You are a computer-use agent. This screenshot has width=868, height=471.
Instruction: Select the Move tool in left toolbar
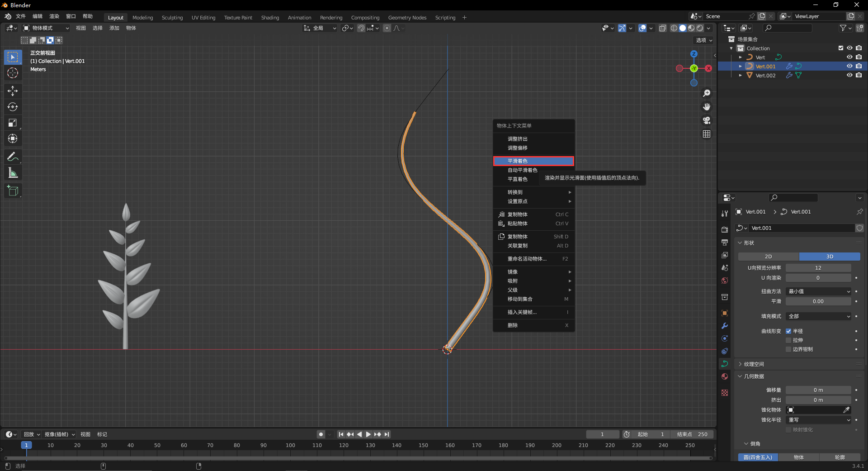pos(13,91)
